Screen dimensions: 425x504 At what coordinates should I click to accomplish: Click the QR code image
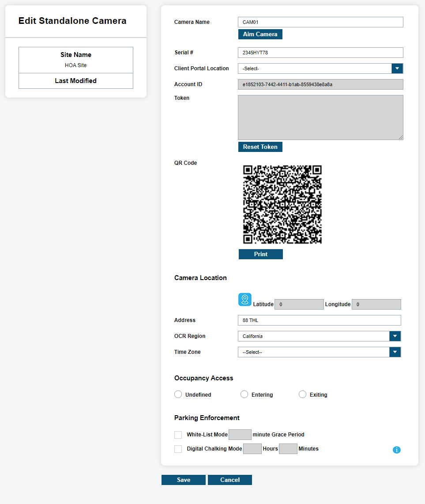pos(282,205)
